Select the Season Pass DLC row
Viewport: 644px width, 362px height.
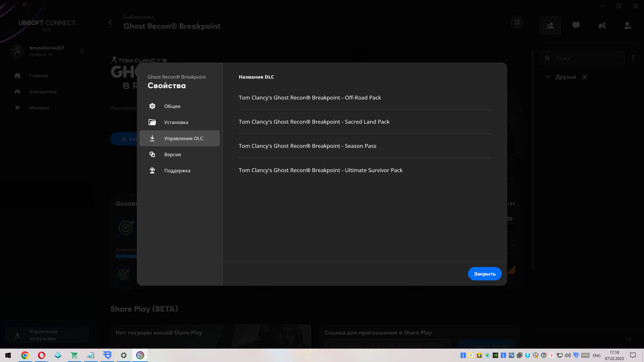(x=365, y=146)
